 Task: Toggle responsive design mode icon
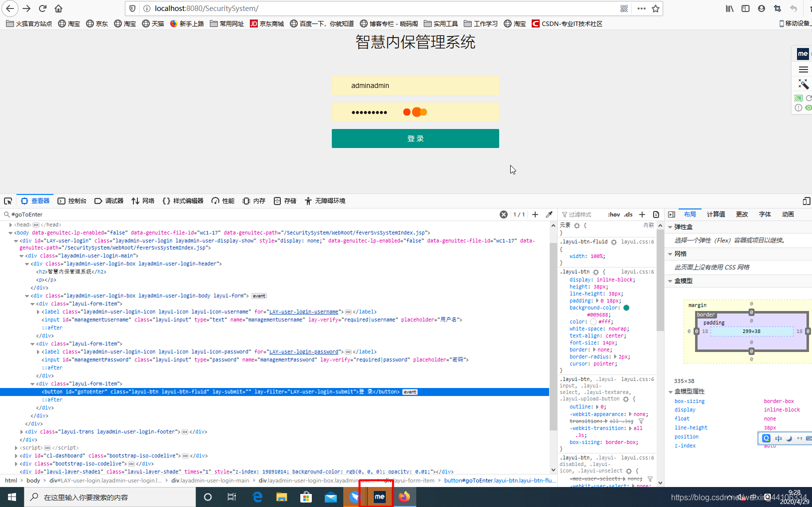point(807,201)
